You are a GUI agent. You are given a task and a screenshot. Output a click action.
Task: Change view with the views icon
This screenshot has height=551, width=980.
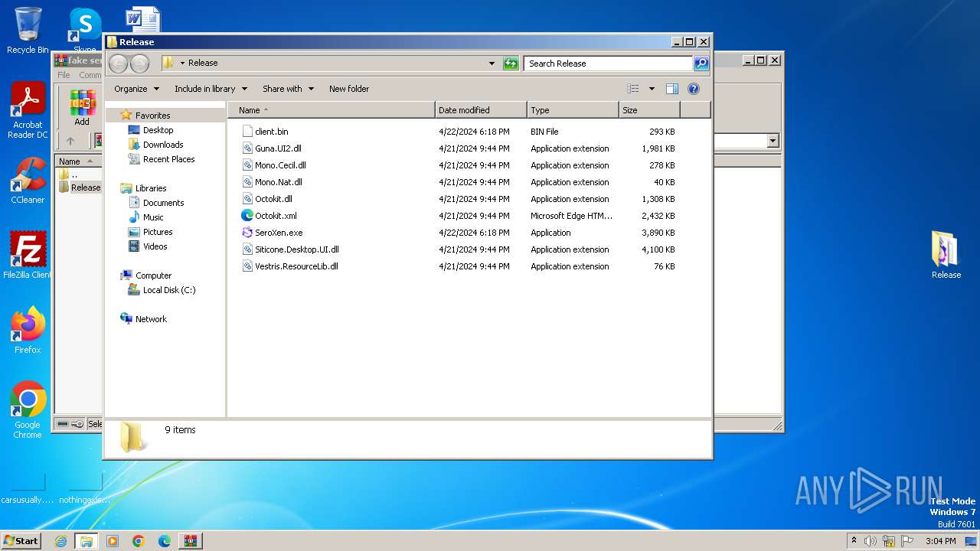click(632, 89)
